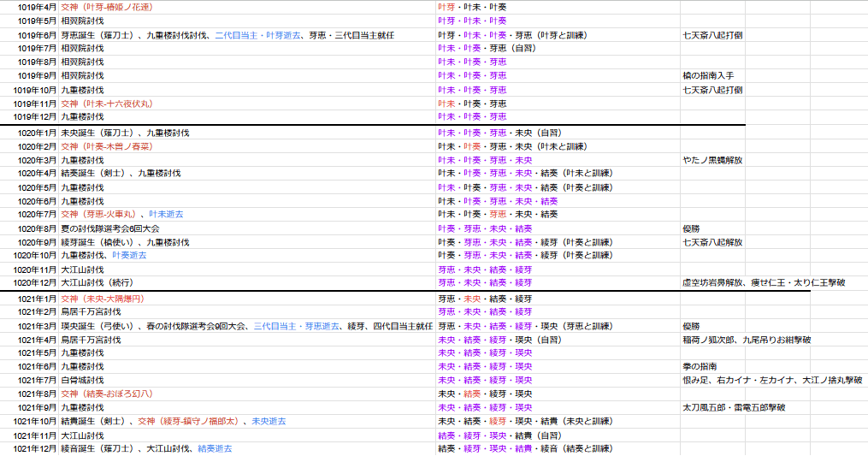
Task: Select the 太刀風五郎・雷電五郎撃破 note cell
Action: (733, 408)
